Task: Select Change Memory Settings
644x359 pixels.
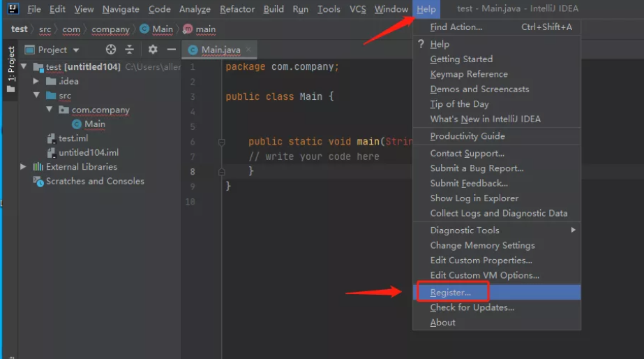Action: tap(497, 245)
